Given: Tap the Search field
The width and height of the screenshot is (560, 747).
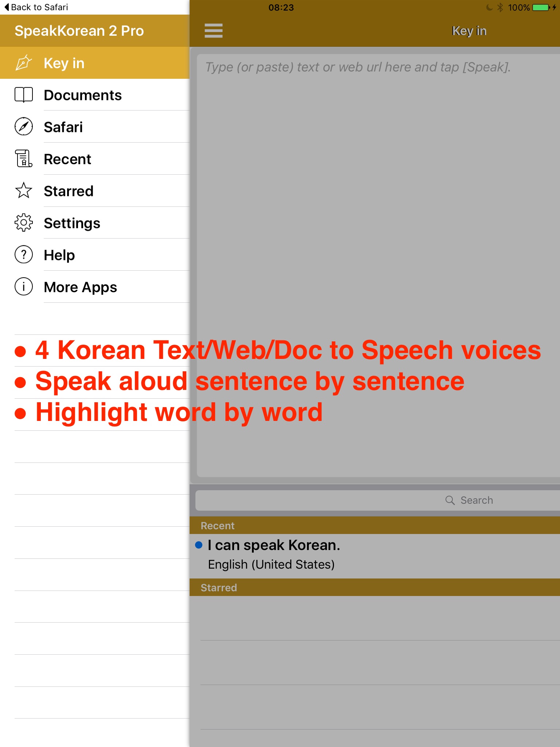Looking at the screenshot, I should tap(378, 500).
